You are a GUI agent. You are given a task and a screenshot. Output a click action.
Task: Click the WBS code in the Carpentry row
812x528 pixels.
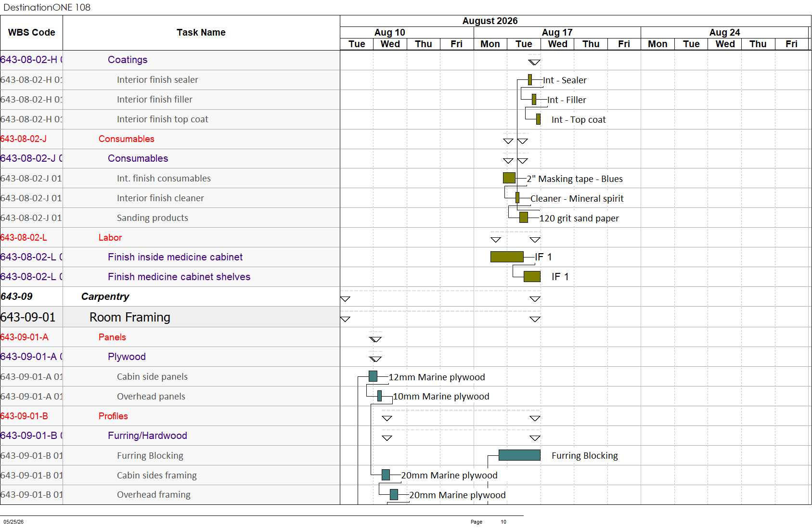[17, 297]
